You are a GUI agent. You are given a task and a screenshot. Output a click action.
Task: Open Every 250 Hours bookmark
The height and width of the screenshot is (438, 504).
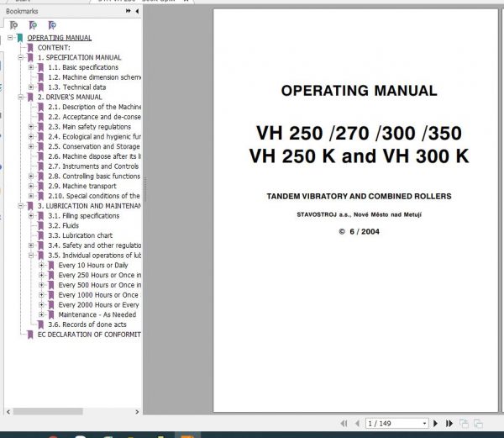pos(100,275)
